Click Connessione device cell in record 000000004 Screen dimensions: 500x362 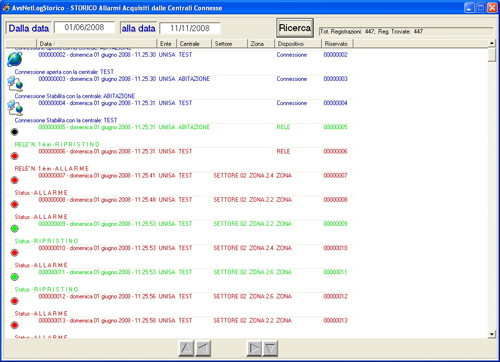point(292,103)
